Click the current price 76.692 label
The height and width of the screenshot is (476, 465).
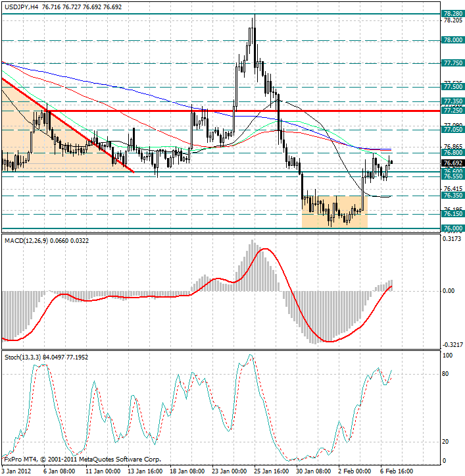click(453, 163)
